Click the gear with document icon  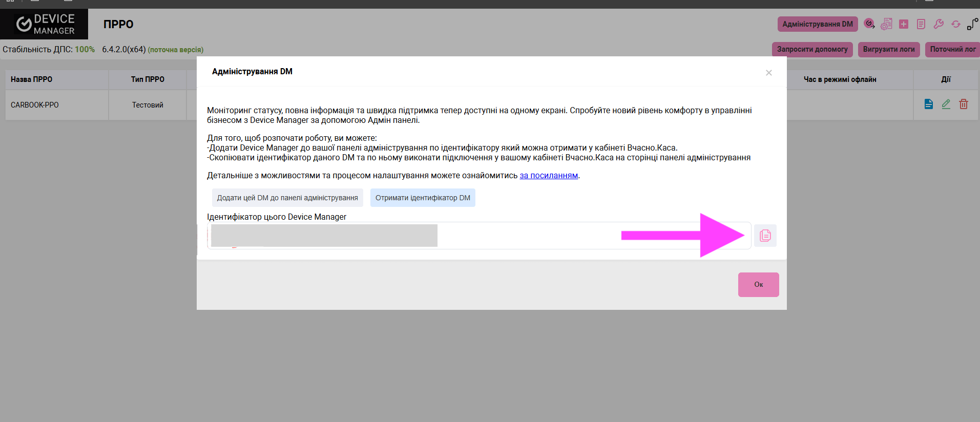coord(886,24)
